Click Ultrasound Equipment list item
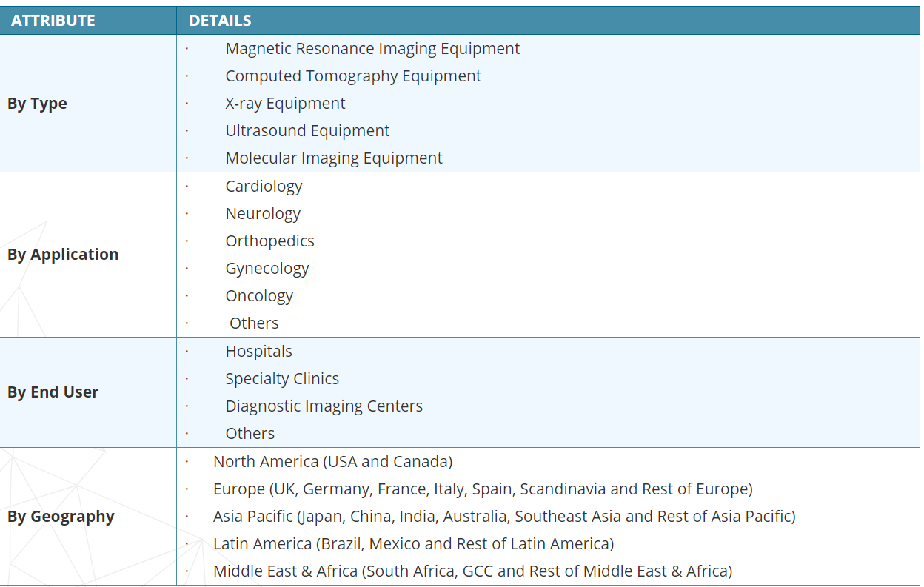The image size is (924, 587). [x=307, y=131]
